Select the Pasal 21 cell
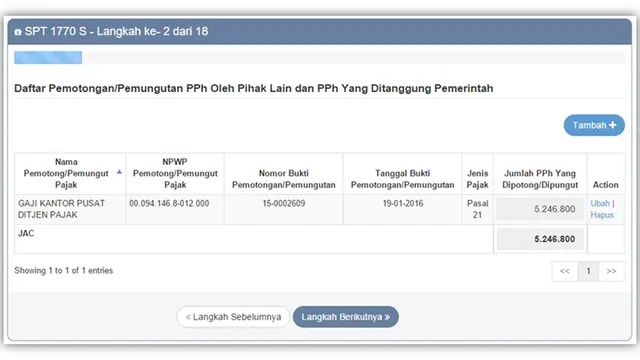 click(478, 209)
